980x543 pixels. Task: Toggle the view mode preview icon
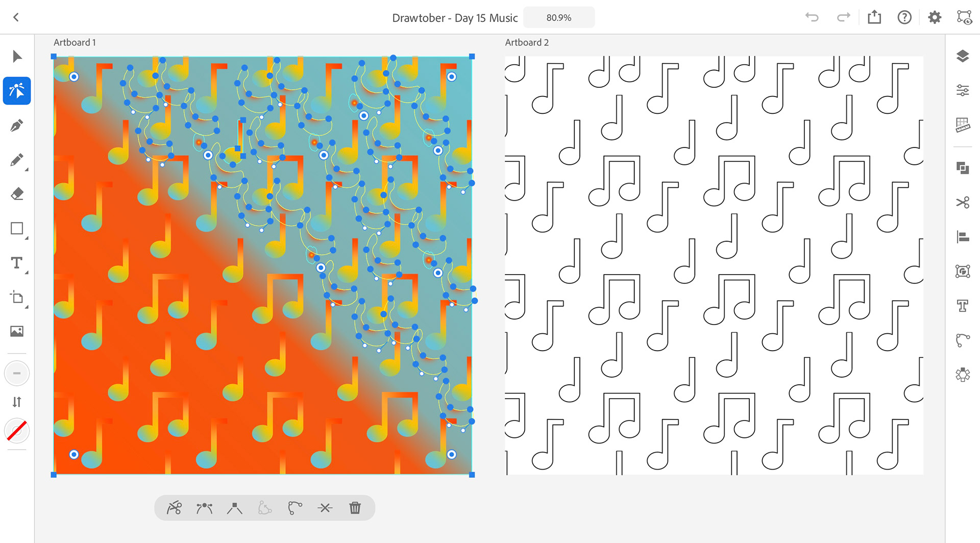click(x=964, y=17)
